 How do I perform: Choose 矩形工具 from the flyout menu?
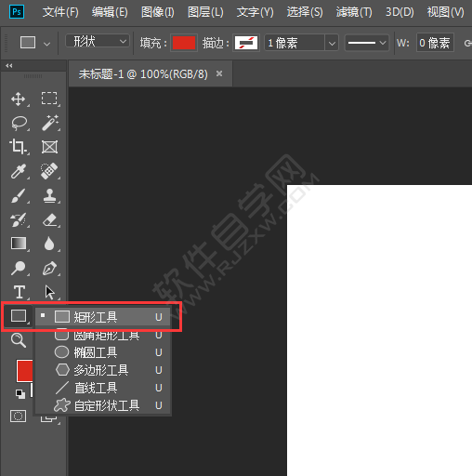point(103,317)
